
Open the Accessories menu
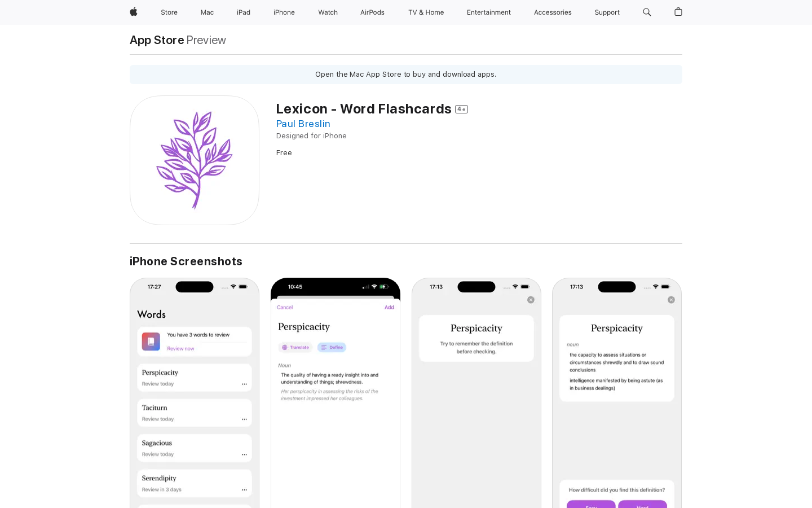[x=553, y=12]
